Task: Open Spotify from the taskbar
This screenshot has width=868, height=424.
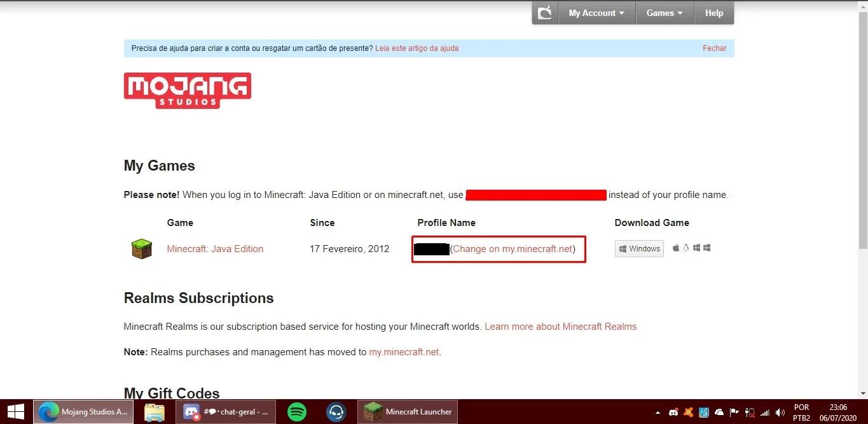Action: pos(297,412)
